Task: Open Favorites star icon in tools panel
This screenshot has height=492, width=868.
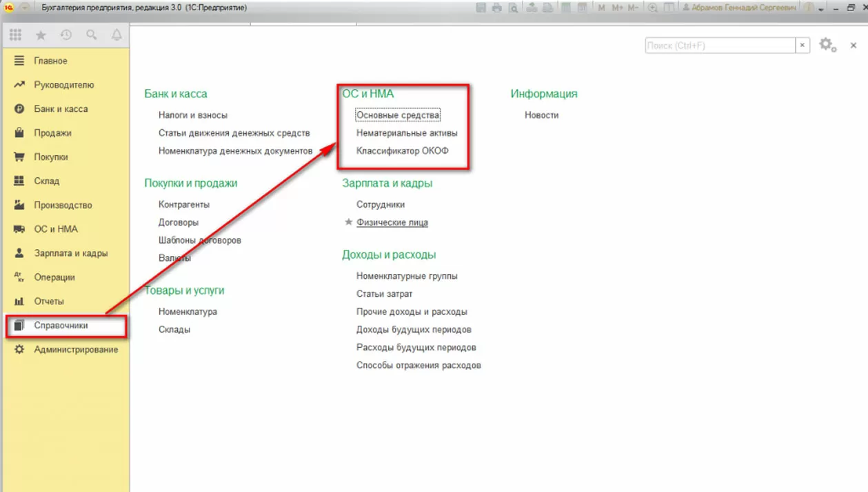Action: point(41,35)
